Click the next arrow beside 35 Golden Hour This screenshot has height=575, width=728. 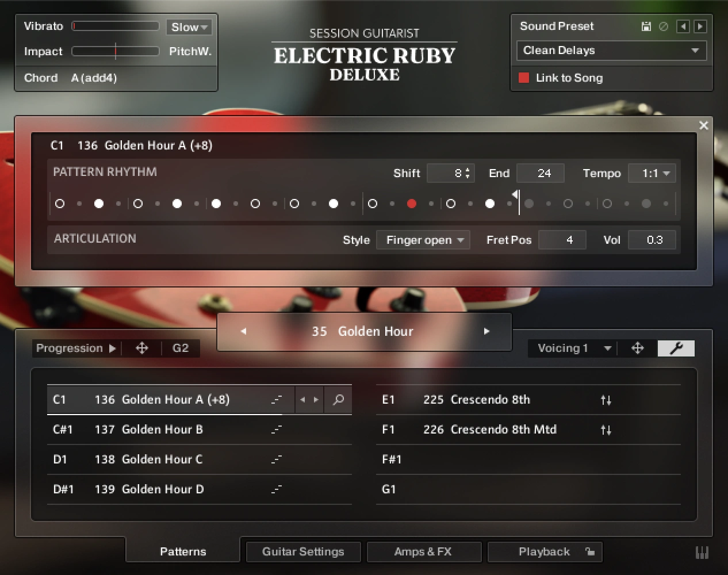coord(487,331)
